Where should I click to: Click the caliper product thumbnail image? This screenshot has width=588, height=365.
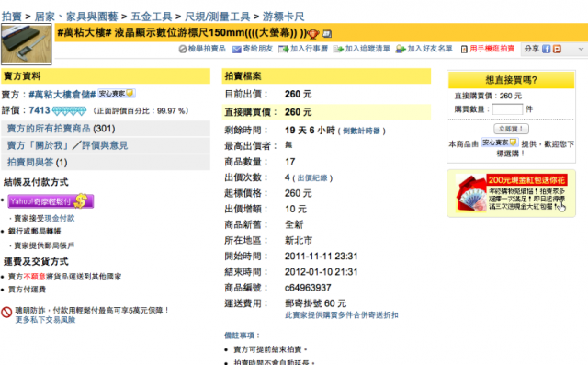tap(27, 44)
